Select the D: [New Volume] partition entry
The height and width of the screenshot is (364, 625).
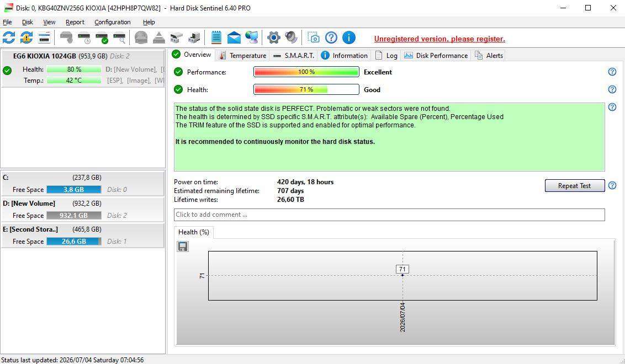[x=83, y=210]
